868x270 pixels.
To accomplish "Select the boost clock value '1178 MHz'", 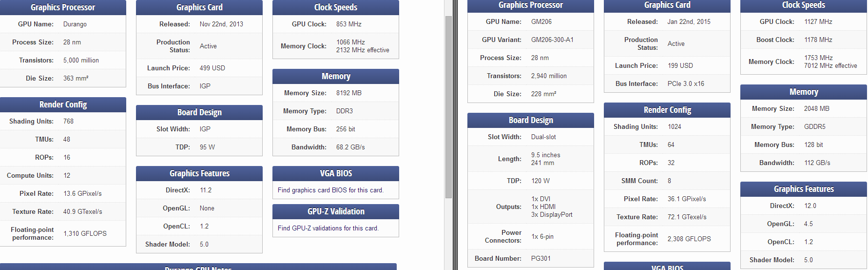I will pos(818,40).
